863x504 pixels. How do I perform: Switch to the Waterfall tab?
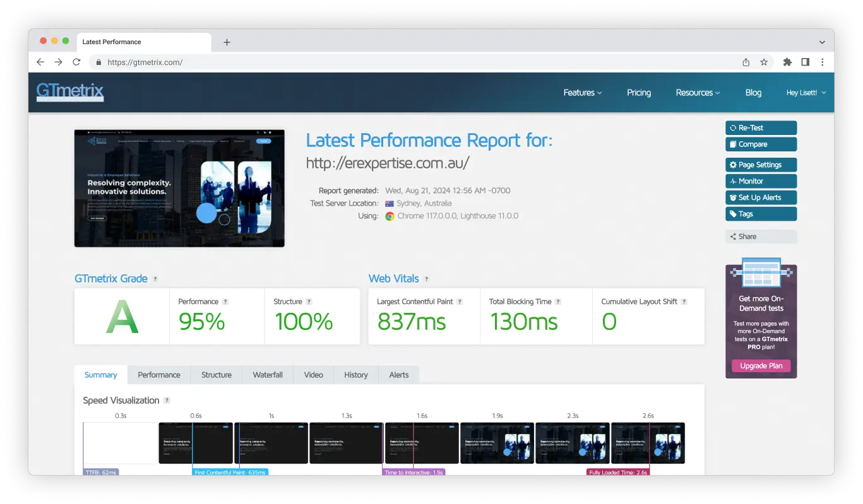(268, 375)
